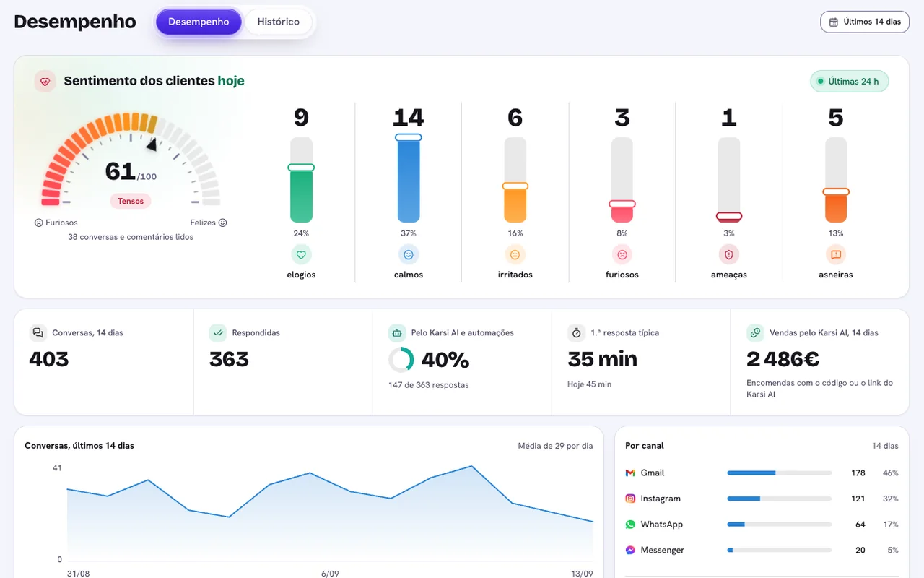Click the Gmail progress bar
This screenshot has width=924, height=578.
(779, 473)
